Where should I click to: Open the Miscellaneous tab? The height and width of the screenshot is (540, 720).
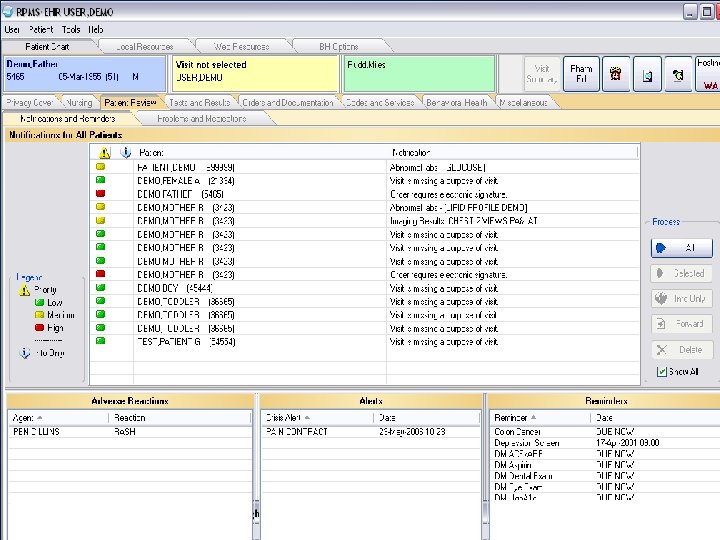tap(523, 103)
